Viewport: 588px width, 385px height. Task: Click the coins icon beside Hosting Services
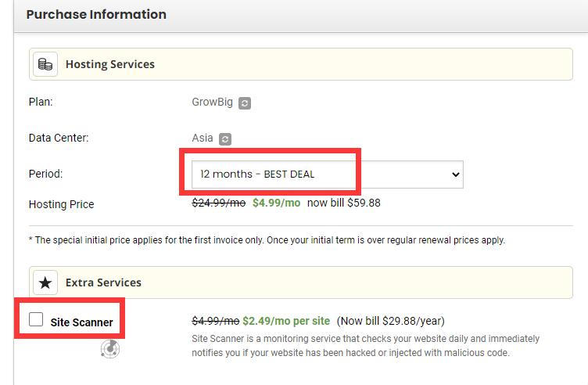[45, 64]
